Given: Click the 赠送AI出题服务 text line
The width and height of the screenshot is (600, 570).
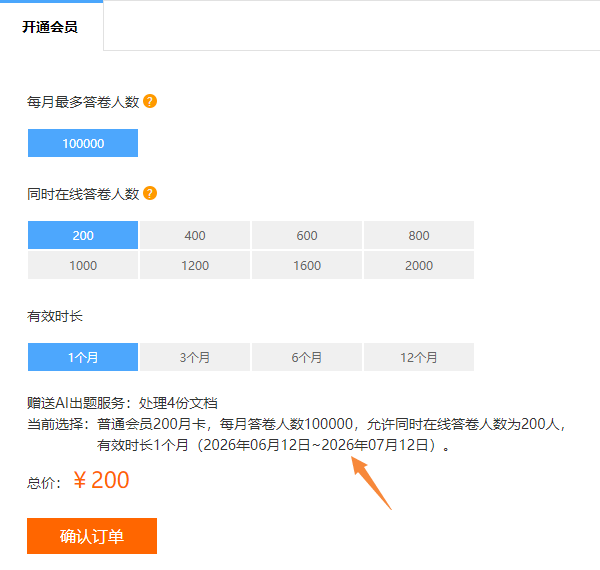Looking at the screenshot, I should (x=122, y=403).
